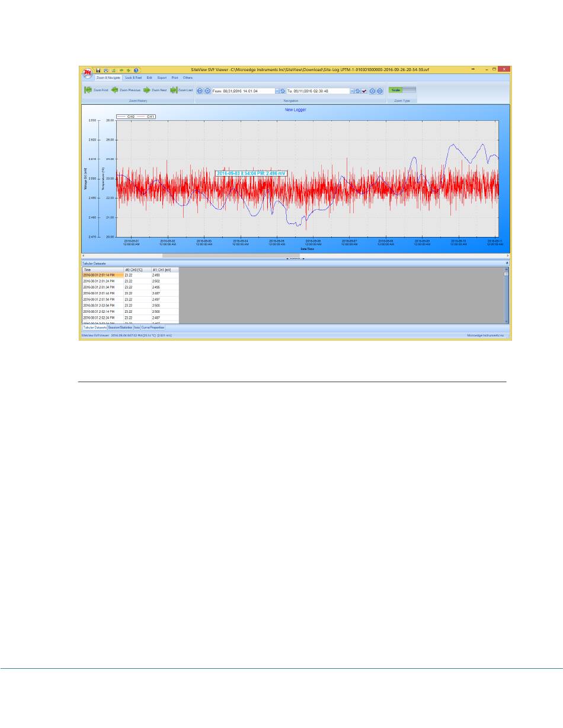Switch to the Curve/Properties tab
Screen dimensions: 563x728
pyautogui.click(x=153, y=327)
